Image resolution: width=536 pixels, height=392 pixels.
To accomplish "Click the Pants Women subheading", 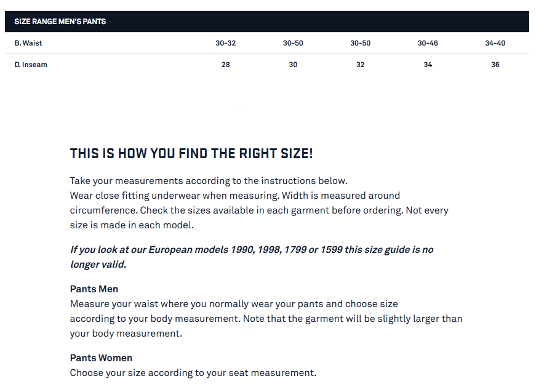I will click(101, 358).
